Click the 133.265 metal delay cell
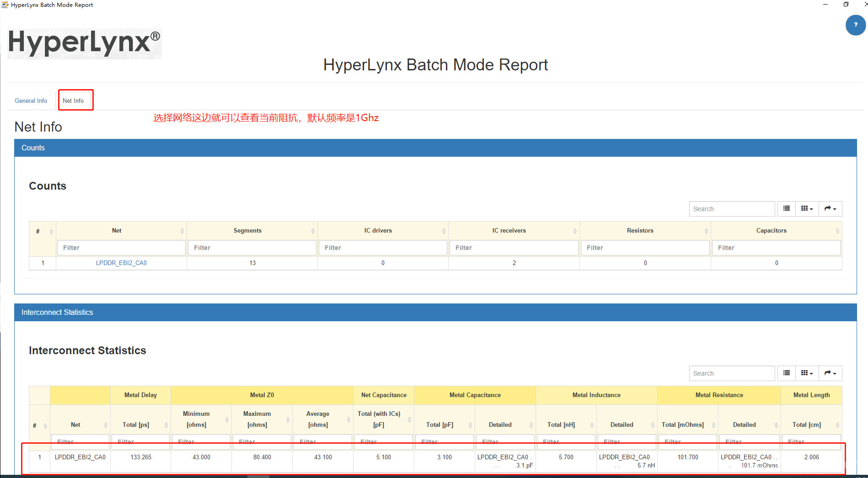The image size is (868, 478). [x=141, y=457]
